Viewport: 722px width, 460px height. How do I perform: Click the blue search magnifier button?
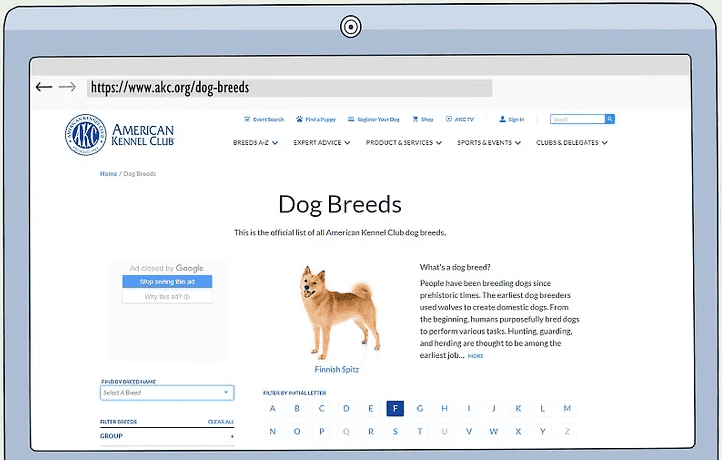610,119
